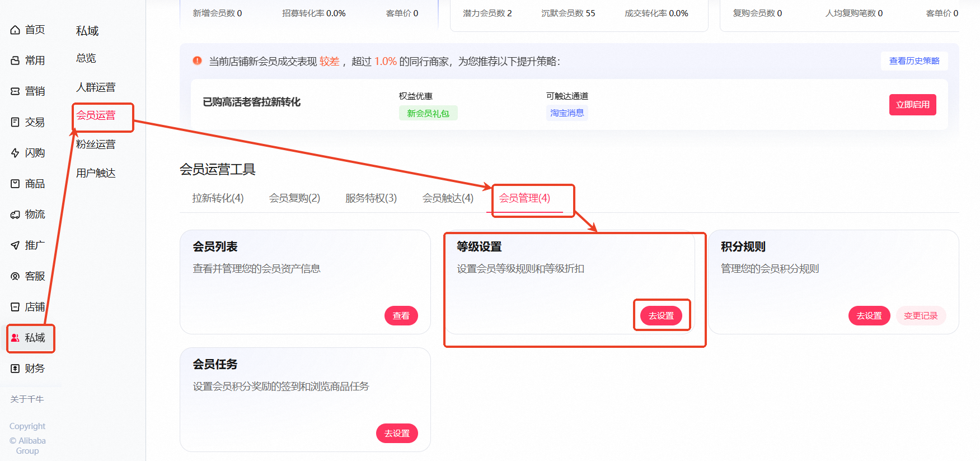This screenshot has height=461, width=980.
Task: Click the 立即启用 button
Action: [913, 105]
